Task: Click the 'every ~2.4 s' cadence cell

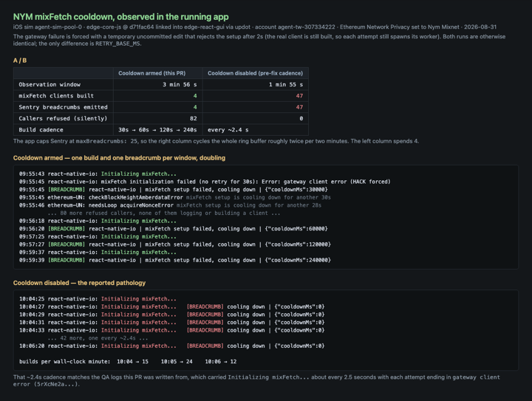Action: tap(228, 130)
